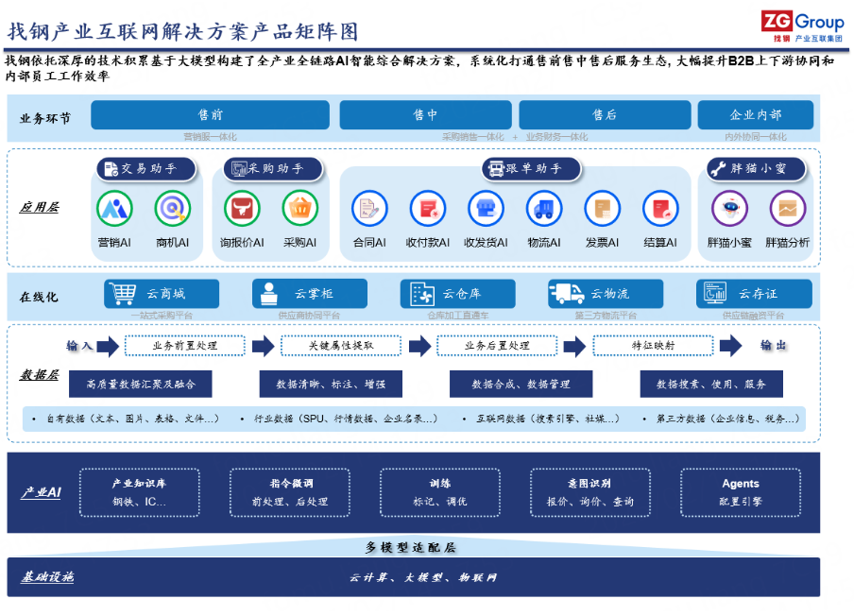Select the 售前 stage tab
The height and width of the screenshot is (616, 854).
210,115
